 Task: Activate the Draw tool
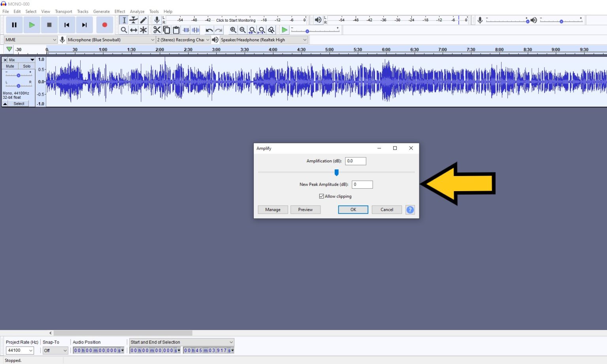143,20
